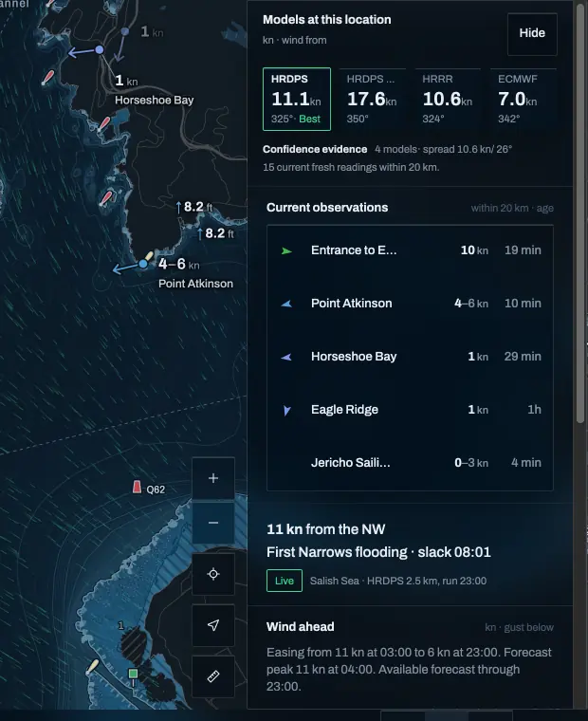Click the green arrow beside Entrance to E...
Screen dimensions: 588x721
[286, 250]
